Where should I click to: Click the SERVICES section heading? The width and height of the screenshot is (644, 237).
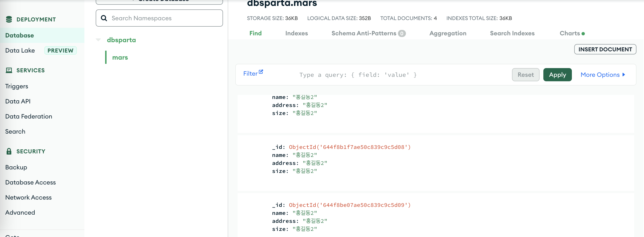(x=30, y=70)
